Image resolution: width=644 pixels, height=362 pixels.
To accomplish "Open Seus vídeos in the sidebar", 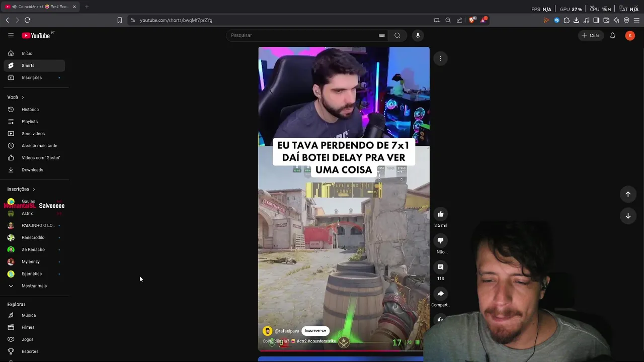I will 34,133.
